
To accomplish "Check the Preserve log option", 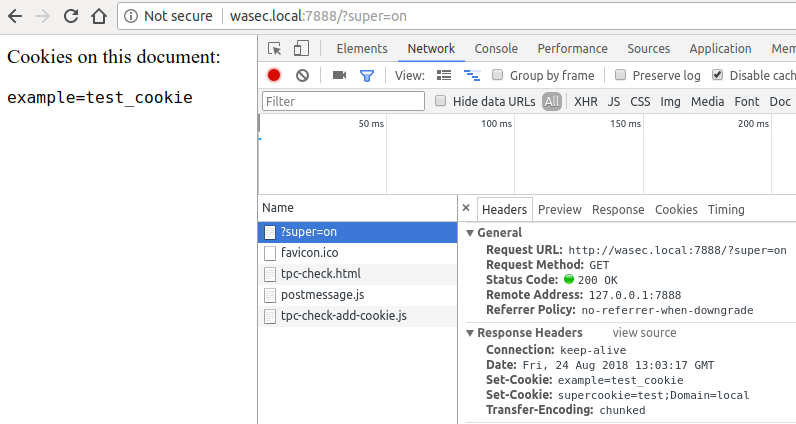I will [x=621, y=75].
